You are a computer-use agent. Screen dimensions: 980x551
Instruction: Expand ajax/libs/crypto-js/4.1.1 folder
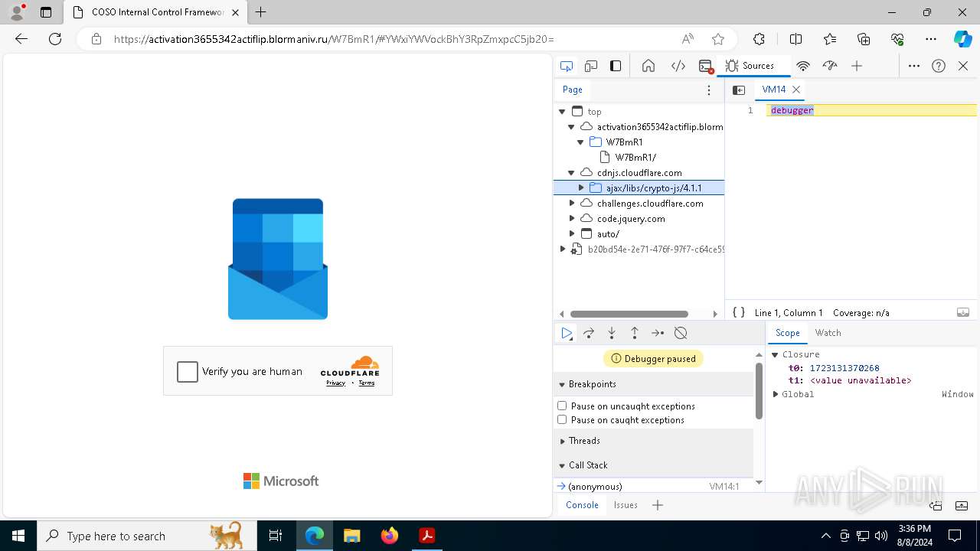pos(580,188)
